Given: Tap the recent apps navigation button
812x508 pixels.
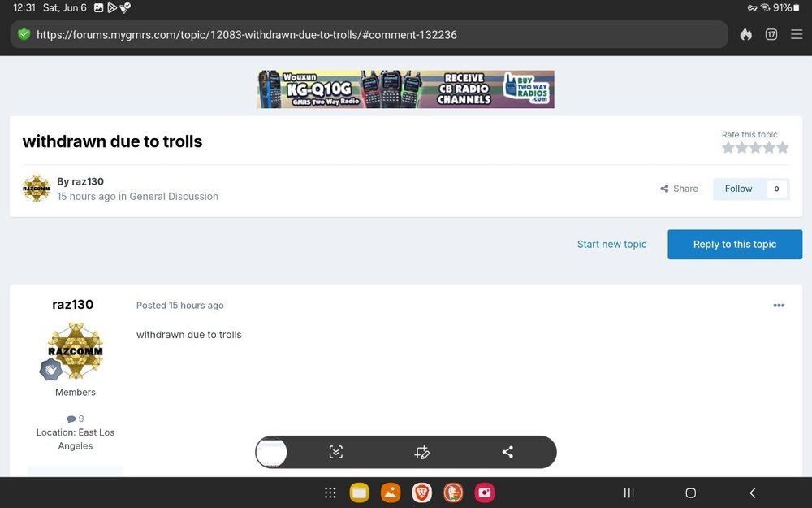Looking at the screenshot, I should 628,493.
